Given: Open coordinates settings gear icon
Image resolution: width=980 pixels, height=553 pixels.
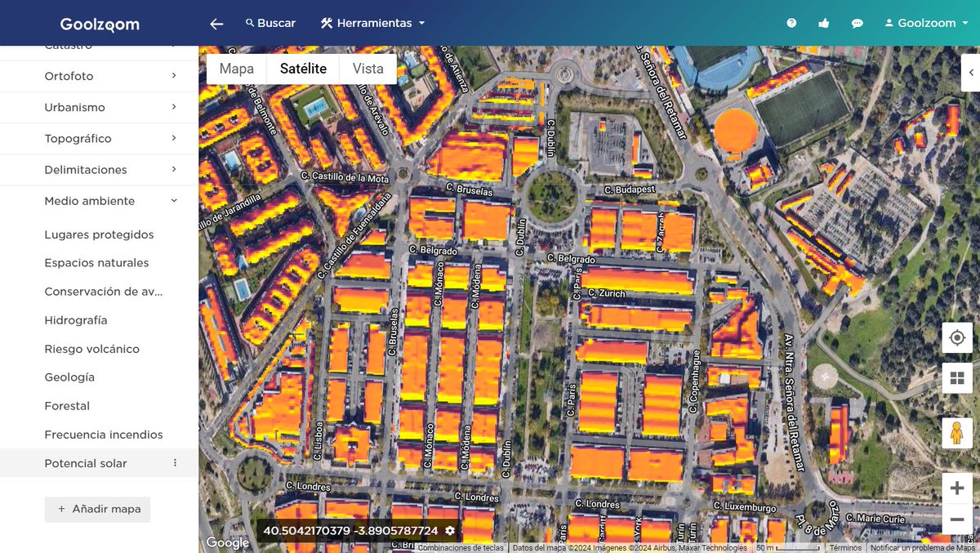Looking at the screenshot, I should point(450,531).
